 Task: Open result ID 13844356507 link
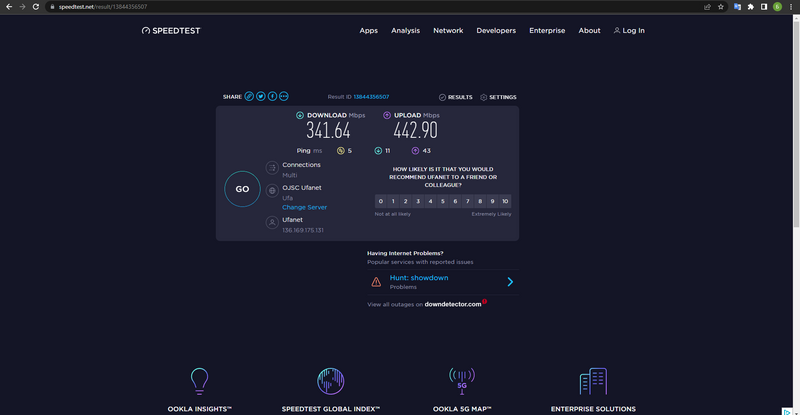pyautogui.click(x=371, y=96)
